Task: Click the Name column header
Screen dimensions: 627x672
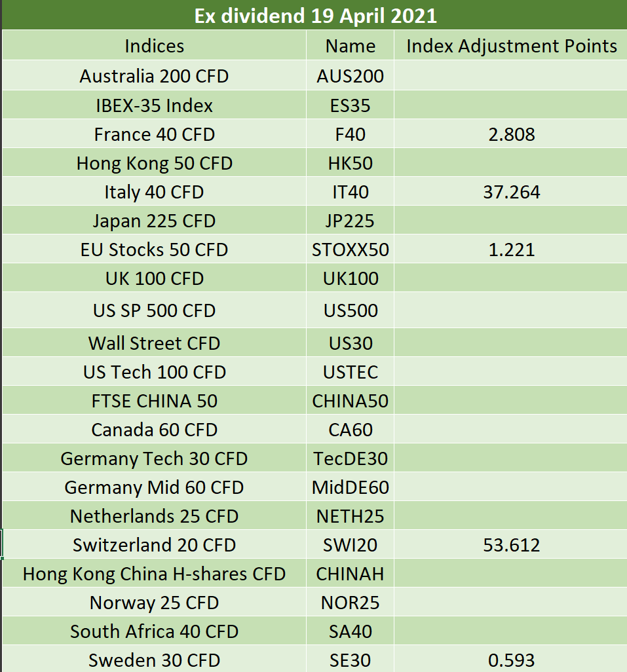Action: 350,45
